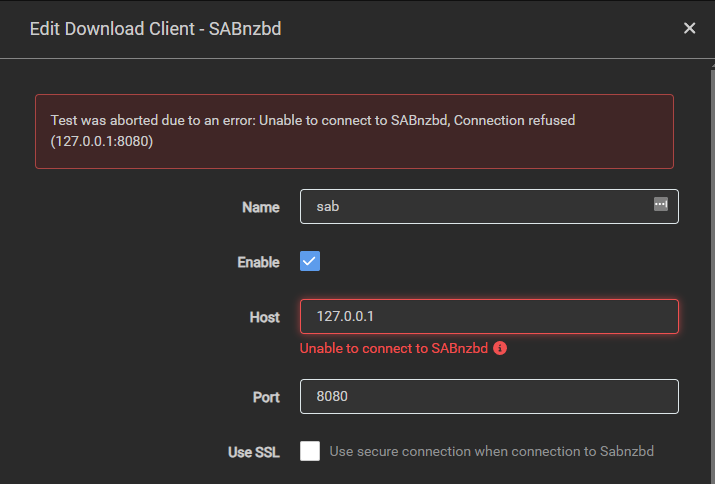The width and height of the screenshot is (715, 484).
Task: Click the Host field label
Action: (264, 317)
